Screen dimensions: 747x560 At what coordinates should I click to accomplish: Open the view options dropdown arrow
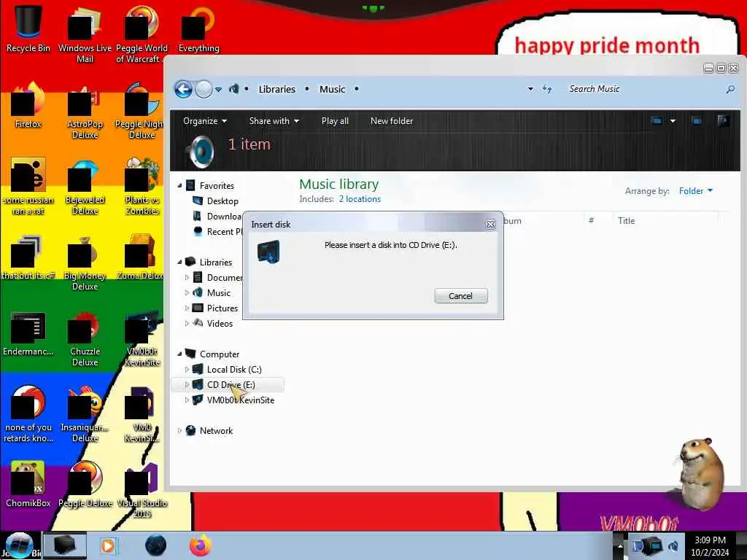click(x=673, y=121)
